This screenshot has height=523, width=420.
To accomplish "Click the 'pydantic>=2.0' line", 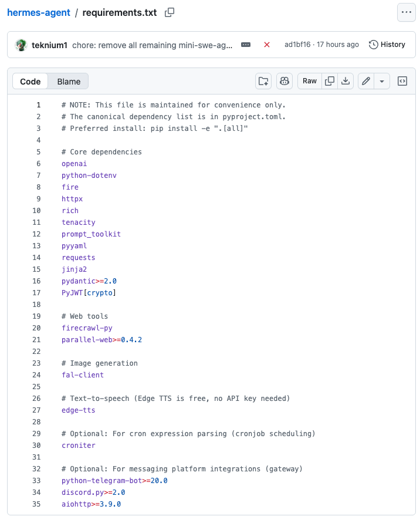I will tap(89, 281).
